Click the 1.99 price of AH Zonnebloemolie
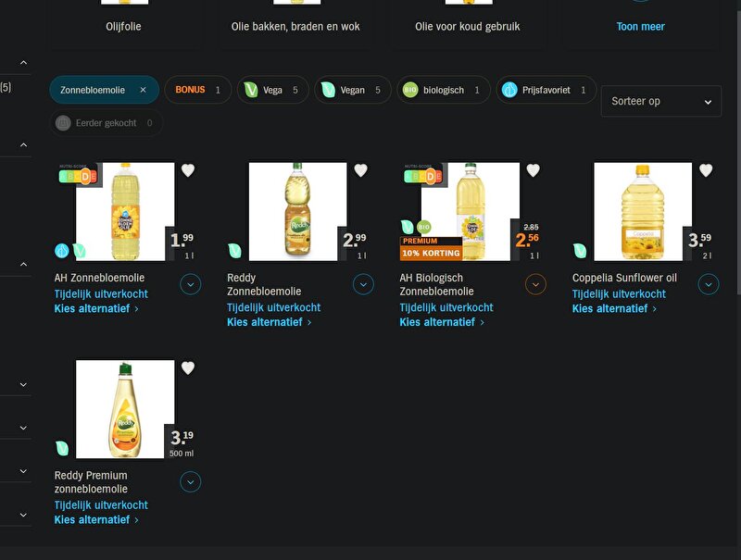 point(182,241)
